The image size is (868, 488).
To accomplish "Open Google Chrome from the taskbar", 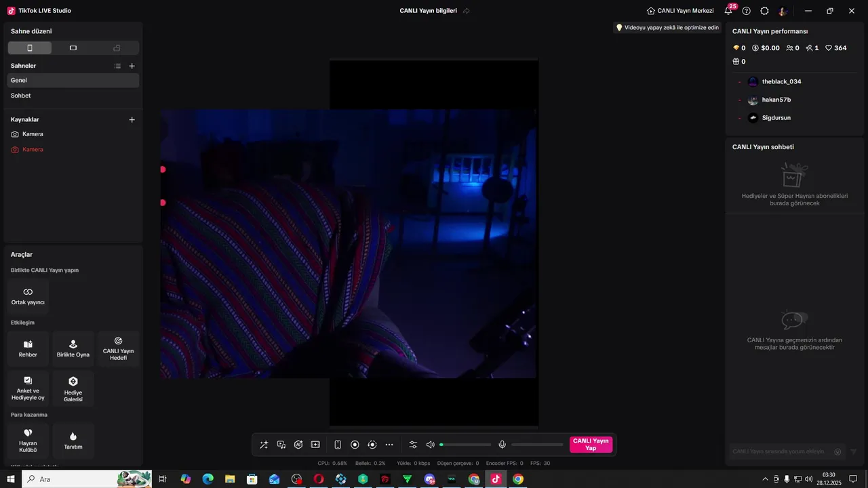I will click(x=518, y=479).
